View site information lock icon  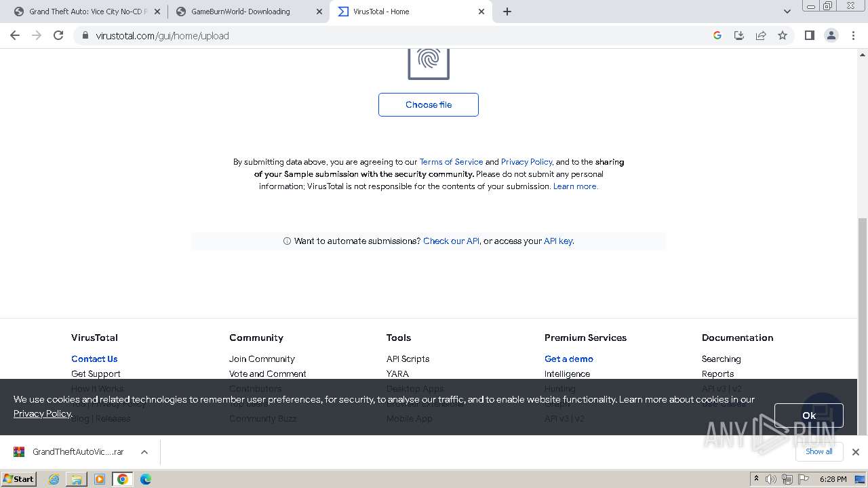tap(85, 35)
